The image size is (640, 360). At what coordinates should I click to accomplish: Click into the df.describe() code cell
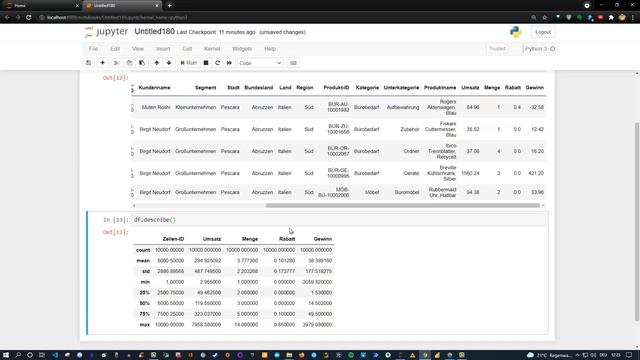point(339,220)
